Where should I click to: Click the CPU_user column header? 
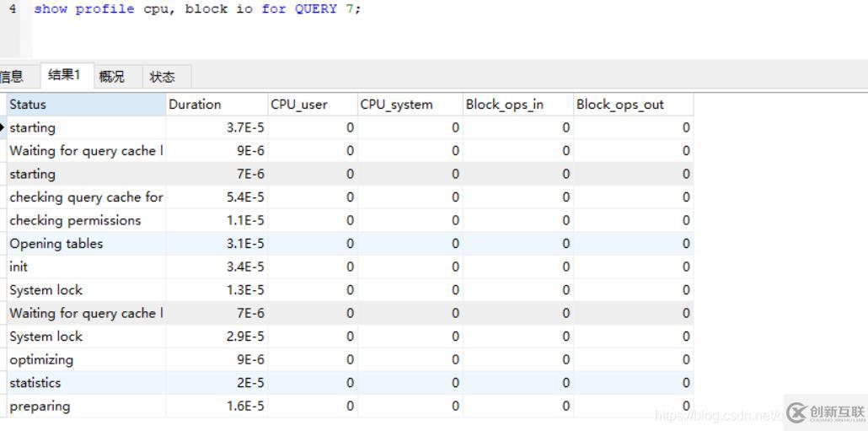(x=313, y=105)
